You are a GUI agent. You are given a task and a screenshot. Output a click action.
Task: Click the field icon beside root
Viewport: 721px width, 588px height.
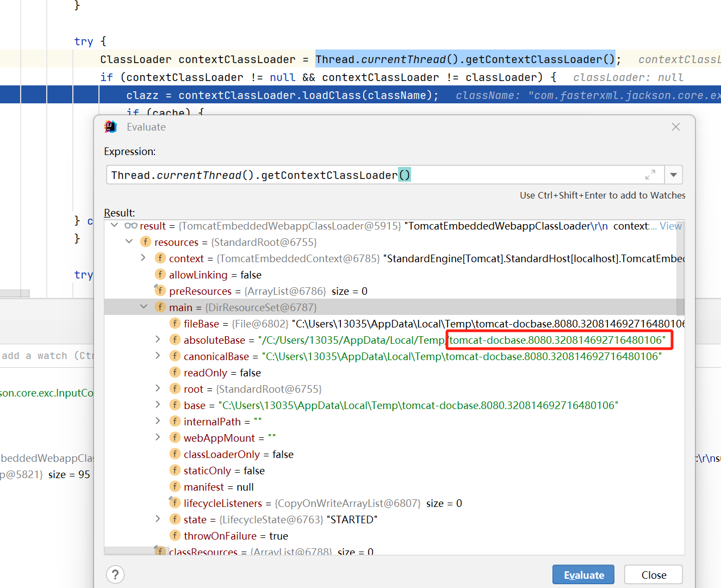(175, 388)
